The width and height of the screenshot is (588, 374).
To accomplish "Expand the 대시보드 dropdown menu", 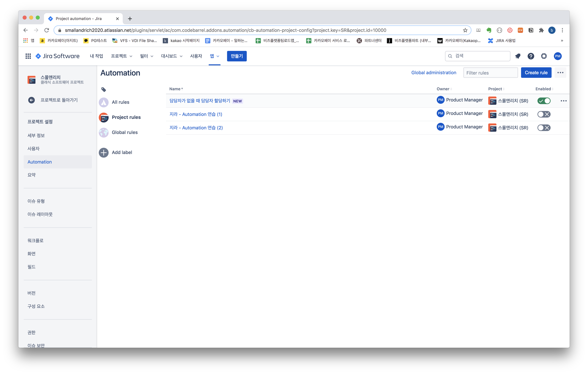I will pos(172,56).
